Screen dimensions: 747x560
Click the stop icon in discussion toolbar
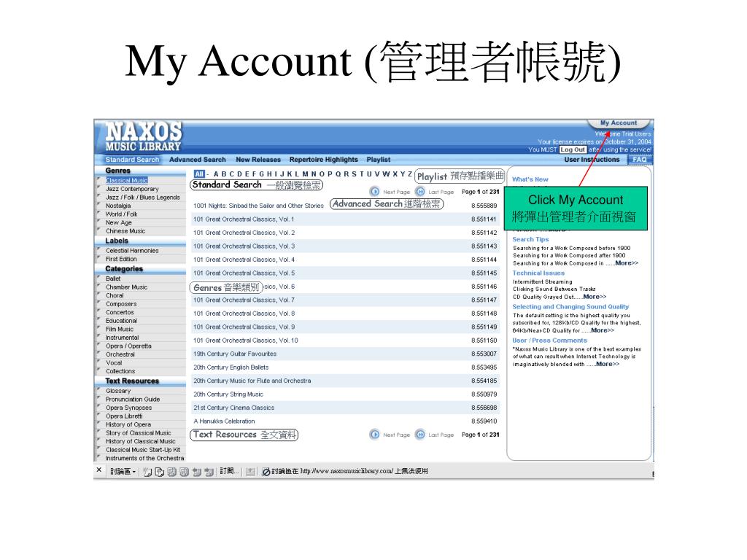click(266, 472)
